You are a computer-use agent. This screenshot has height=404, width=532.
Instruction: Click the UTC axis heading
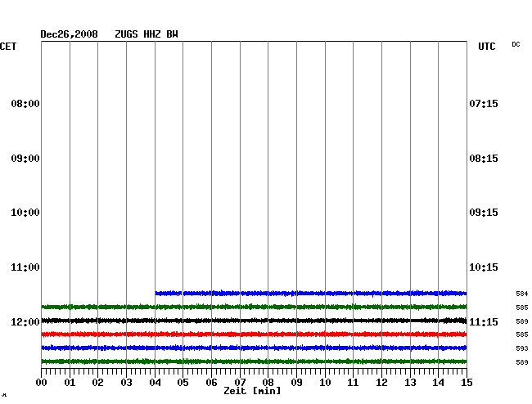coord(487,47)
